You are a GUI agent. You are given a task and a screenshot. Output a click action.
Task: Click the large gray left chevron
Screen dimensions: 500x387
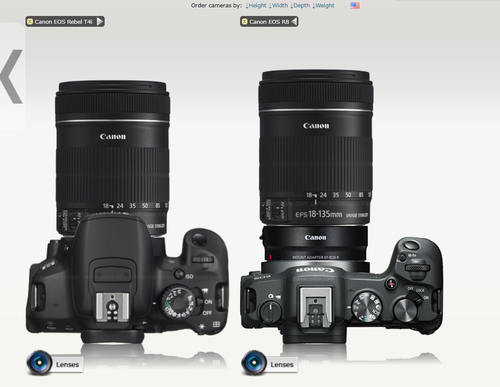click(x=12, y=77)
